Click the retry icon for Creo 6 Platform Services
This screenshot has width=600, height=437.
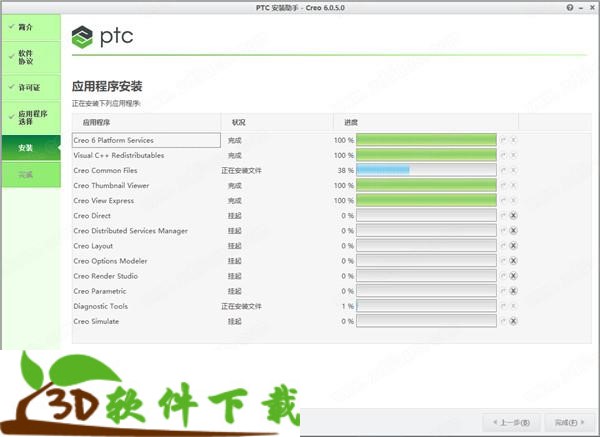[504, 140]
